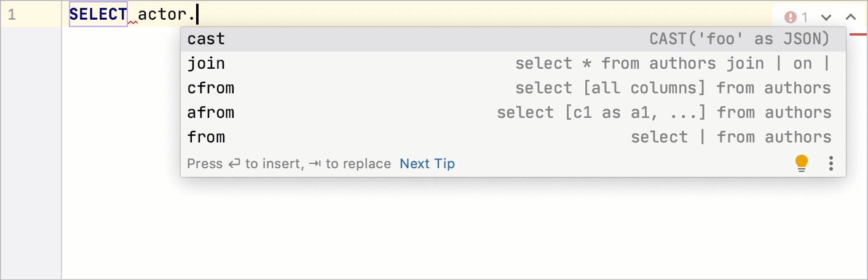The image size is (868, 280).
Task: Click line number 1 in the gutter
Action: point(12,15)
